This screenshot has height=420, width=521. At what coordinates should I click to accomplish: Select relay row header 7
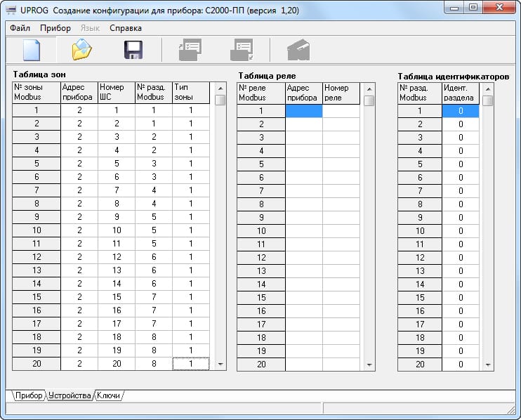pyautogui.click(x=261, y=191)
